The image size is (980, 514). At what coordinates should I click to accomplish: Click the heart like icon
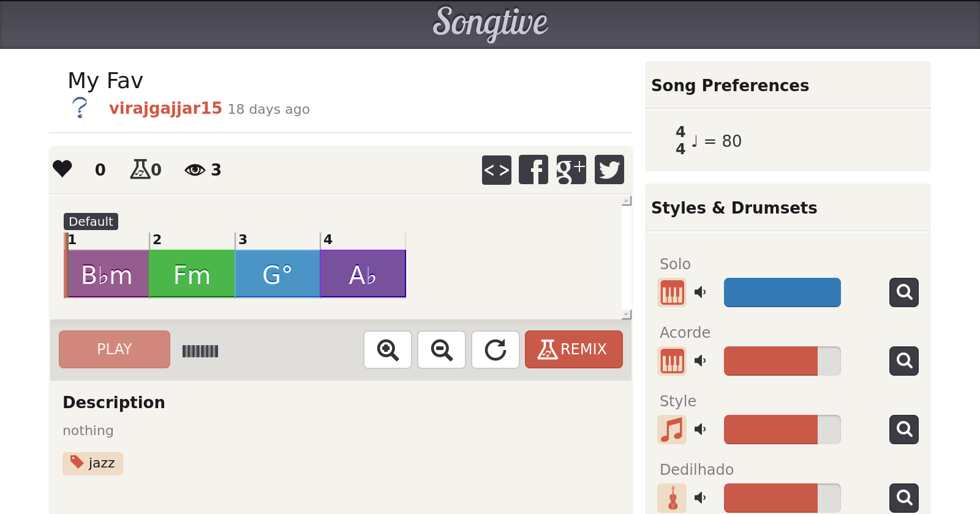(x=62, y=168)
